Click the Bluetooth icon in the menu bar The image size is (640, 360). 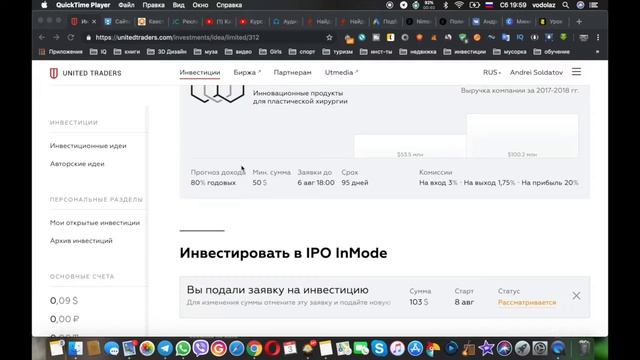click(x=445, y=5)
